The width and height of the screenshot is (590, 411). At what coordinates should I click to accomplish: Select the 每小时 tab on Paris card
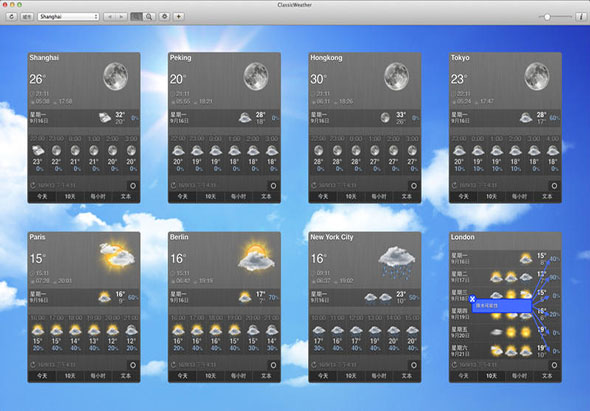pos(98,376)
